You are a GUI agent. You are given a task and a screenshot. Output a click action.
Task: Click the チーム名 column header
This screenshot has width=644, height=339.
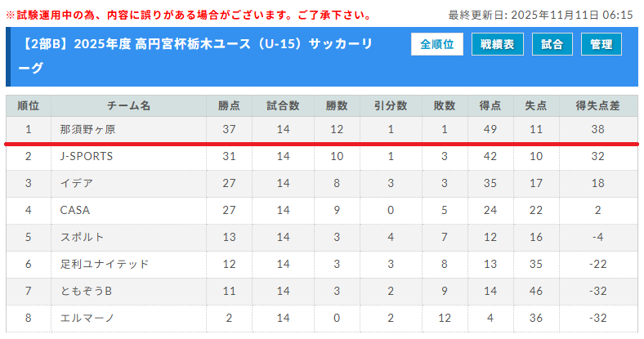128,105
